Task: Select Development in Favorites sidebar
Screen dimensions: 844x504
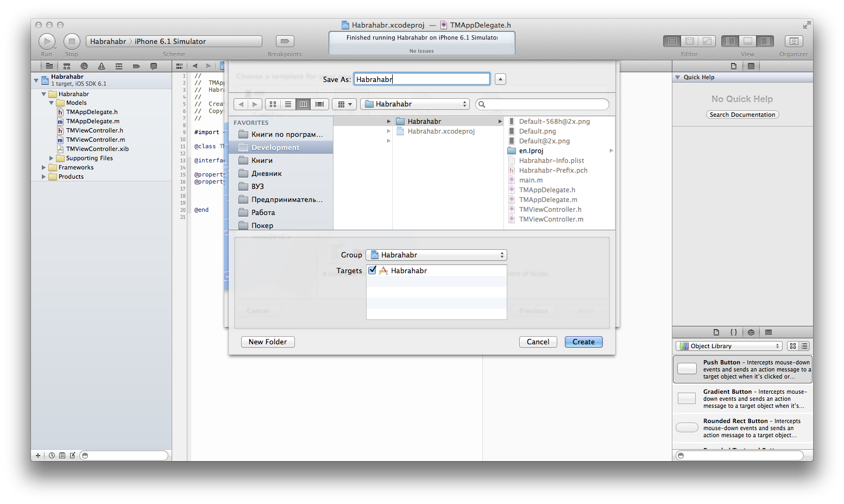Action: point(281,148)
